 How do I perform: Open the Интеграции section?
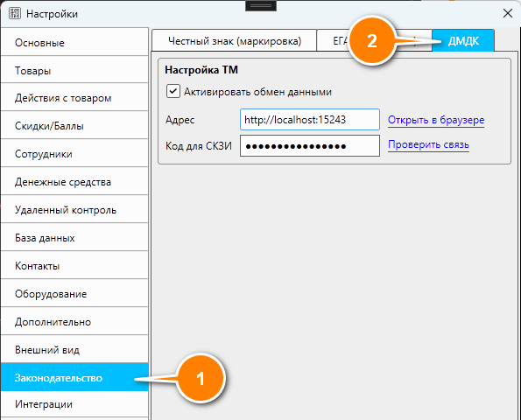74,404
